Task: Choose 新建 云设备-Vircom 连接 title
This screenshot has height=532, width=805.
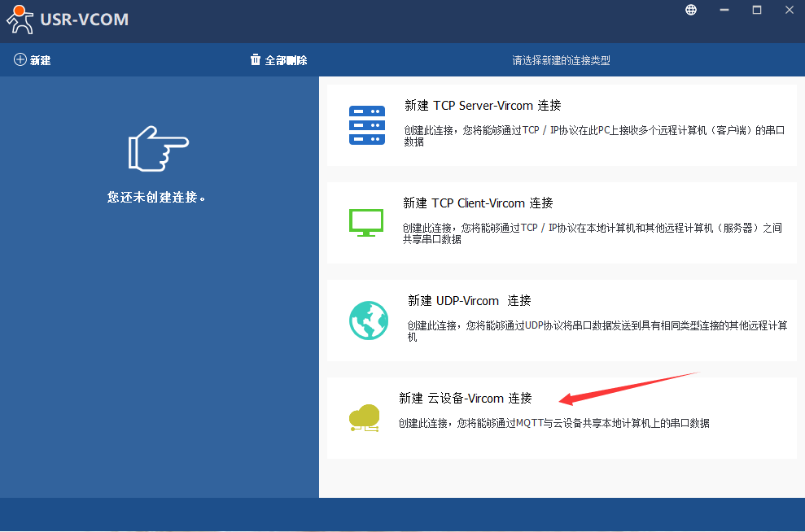Action: click(x=465, y=399)
